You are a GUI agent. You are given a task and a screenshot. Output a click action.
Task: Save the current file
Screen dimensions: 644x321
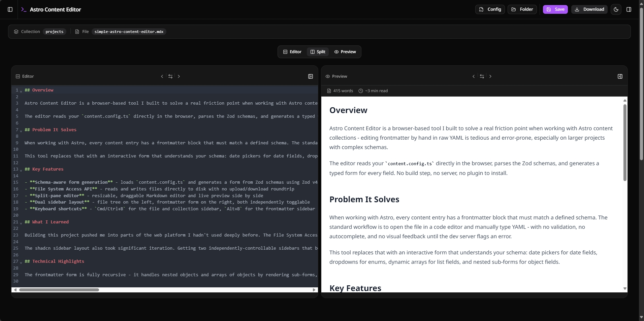coord(555,9)
